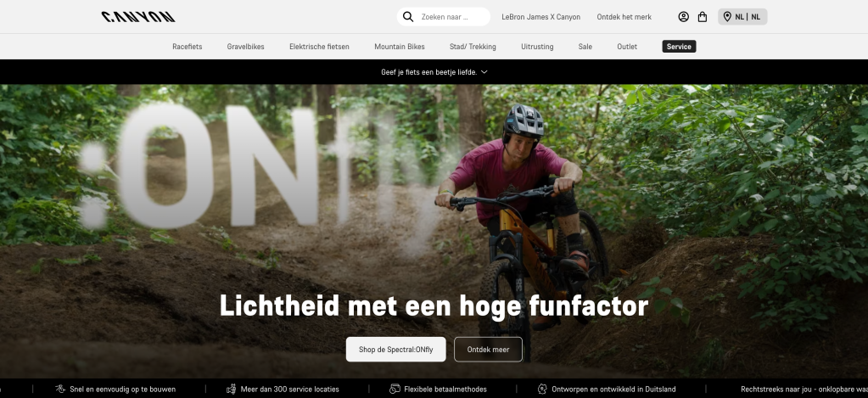Open the Mountain Bikes menu
The height and width of the screenshot is (398, 868).
(x=400, y=47)
